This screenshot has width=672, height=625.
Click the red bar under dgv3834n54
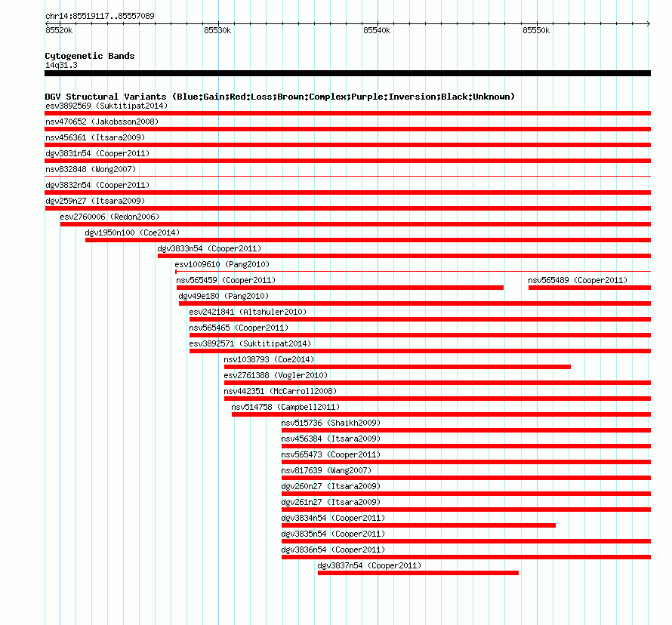tap(419, 525)
